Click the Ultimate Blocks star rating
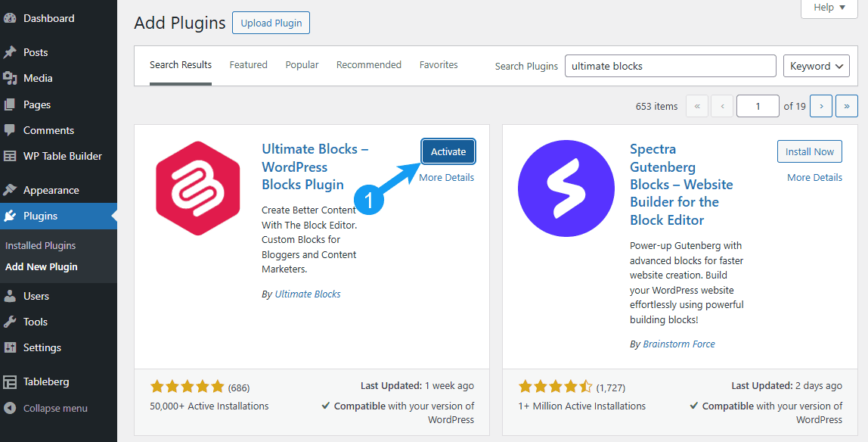 (187, 387)
